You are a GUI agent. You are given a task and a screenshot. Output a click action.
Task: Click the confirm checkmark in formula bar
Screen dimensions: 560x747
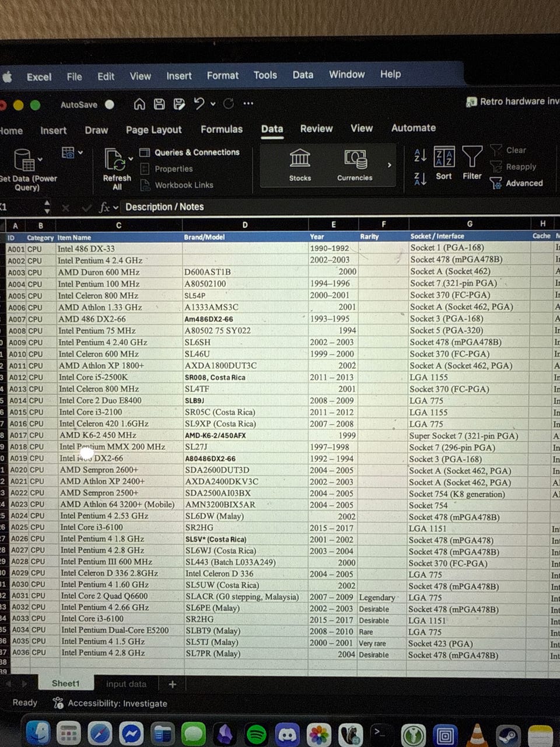pos(86,208)
